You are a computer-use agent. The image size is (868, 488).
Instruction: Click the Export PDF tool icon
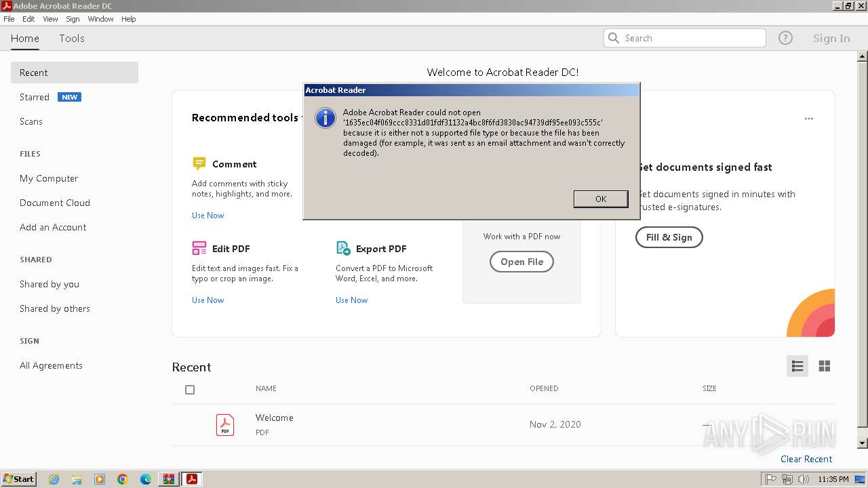click(343, 248)
